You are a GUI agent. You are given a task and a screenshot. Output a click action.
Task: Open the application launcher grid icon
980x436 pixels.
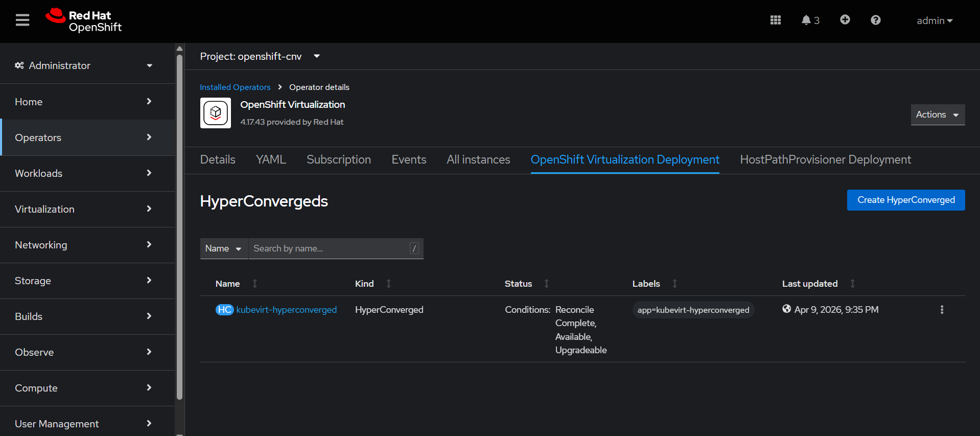tap(775, 20)
